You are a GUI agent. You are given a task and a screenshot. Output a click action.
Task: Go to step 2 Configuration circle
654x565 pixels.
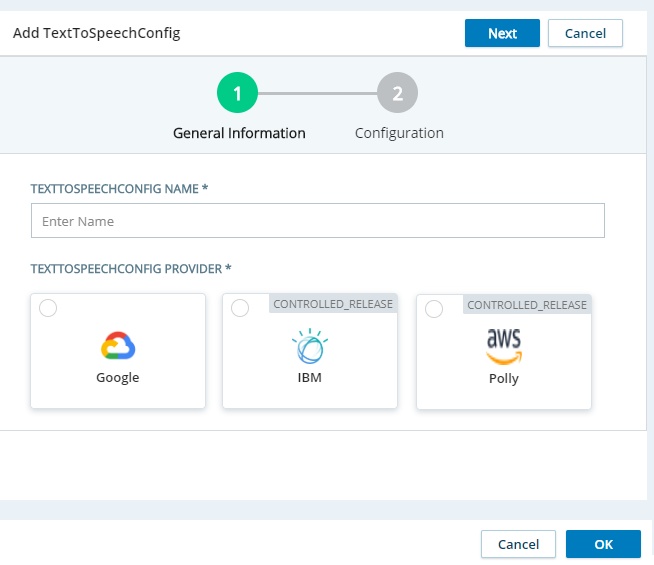pyautogui.click(x=397, y=93)
